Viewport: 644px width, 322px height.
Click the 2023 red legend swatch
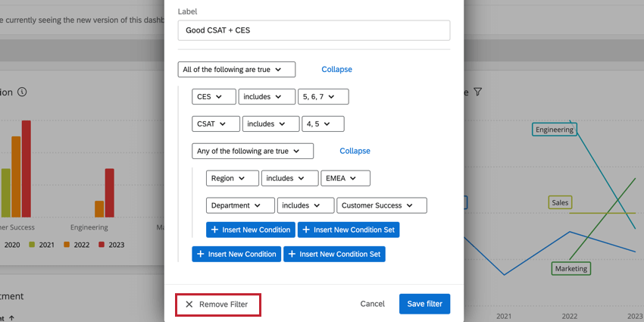(102, 245)
